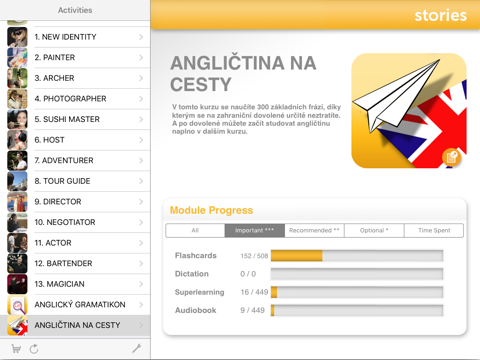Select the Magician lesson thumbnail
Image resolution: width=480 pixels, height=360 pixels.
(17, 284)
